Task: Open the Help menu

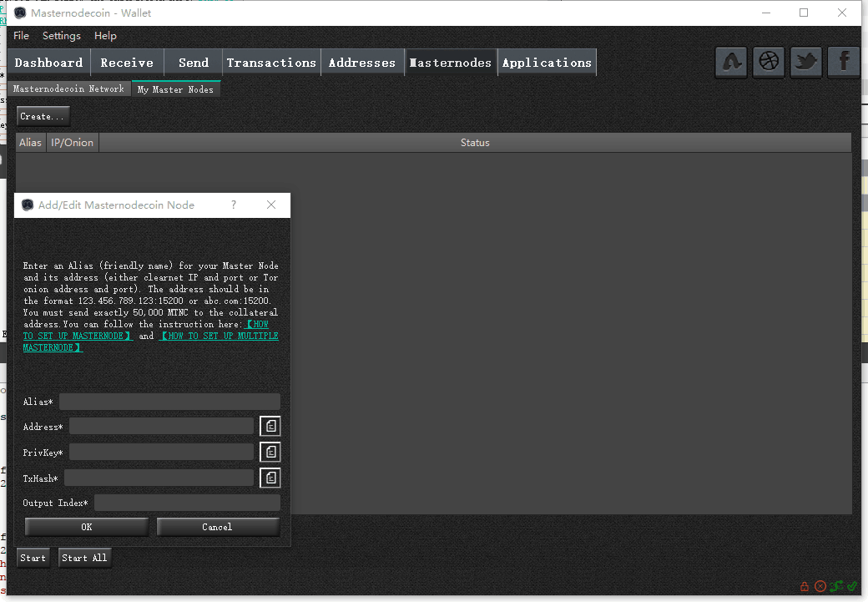Action: (105, 35)
